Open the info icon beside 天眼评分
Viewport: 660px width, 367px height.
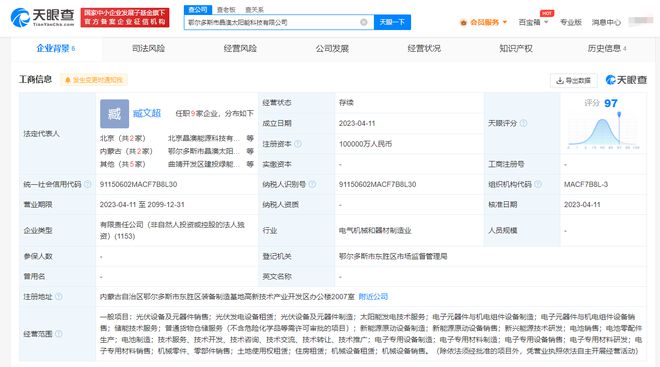523,123
